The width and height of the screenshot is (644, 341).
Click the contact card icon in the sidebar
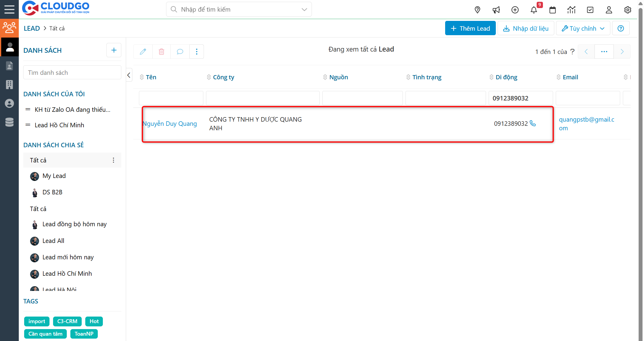click(x=9, y=66)
